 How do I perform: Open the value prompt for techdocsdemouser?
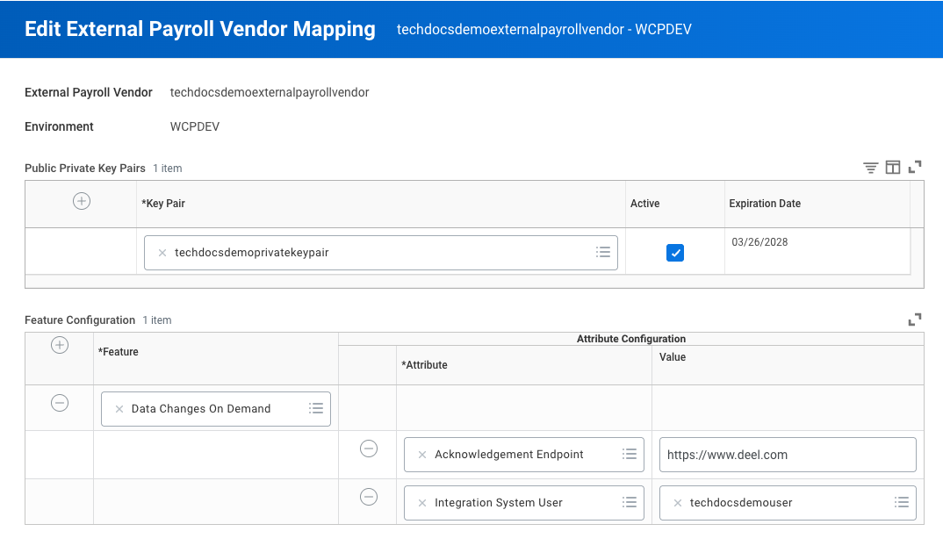pos(902,502)
